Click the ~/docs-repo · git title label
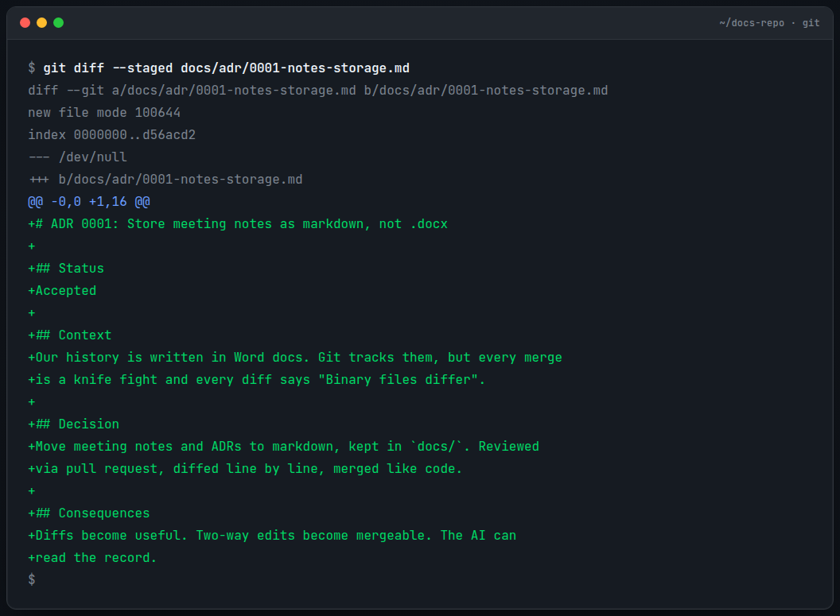The height and width of the screenshot is (616, 840). pos(769,23)
